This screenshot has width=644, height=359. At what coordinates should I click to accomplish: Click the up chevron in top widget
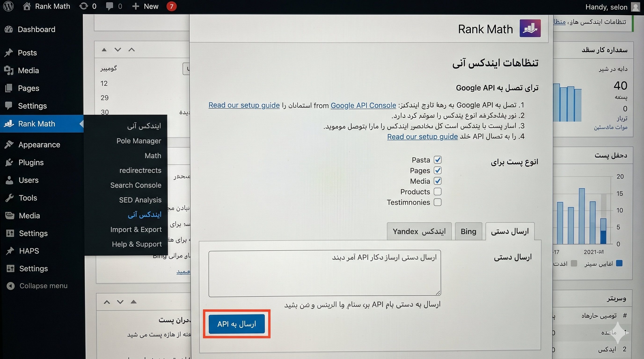[x=132, y=50]
